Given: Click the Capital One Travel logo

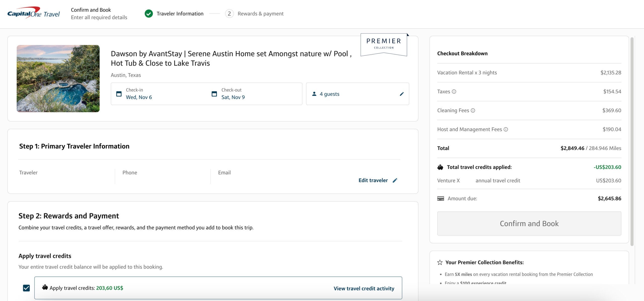Looking at the screenshot, I should pos(33,13).
